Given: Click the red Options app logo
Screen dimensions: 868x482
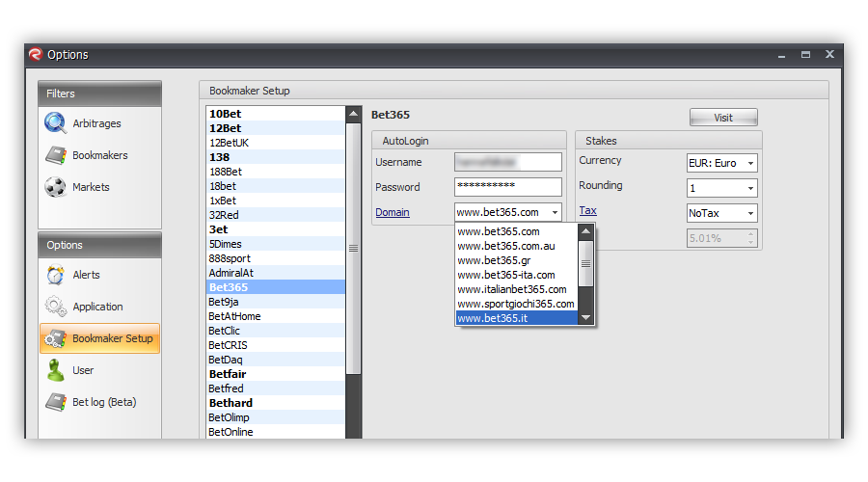Looking at the screenshot, I should pyautogui.click(x=36, y=54).
